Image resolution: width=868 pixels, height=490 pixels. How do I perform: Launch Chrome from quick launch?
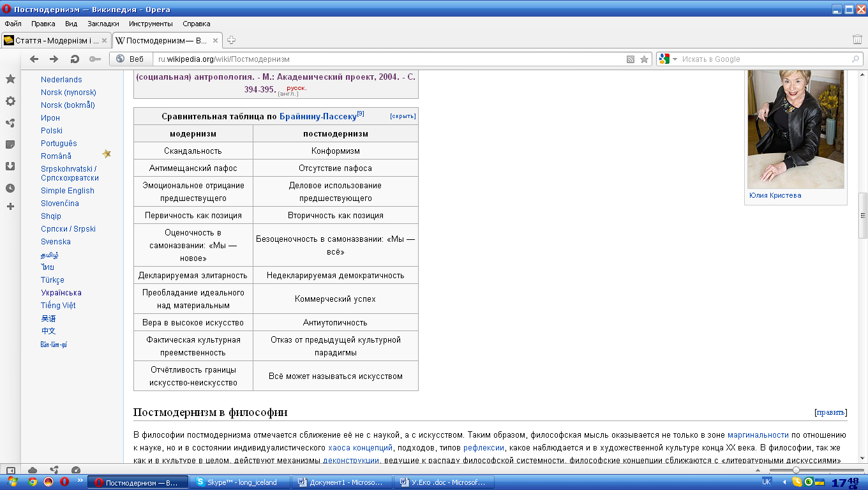[x=33, y=482]
